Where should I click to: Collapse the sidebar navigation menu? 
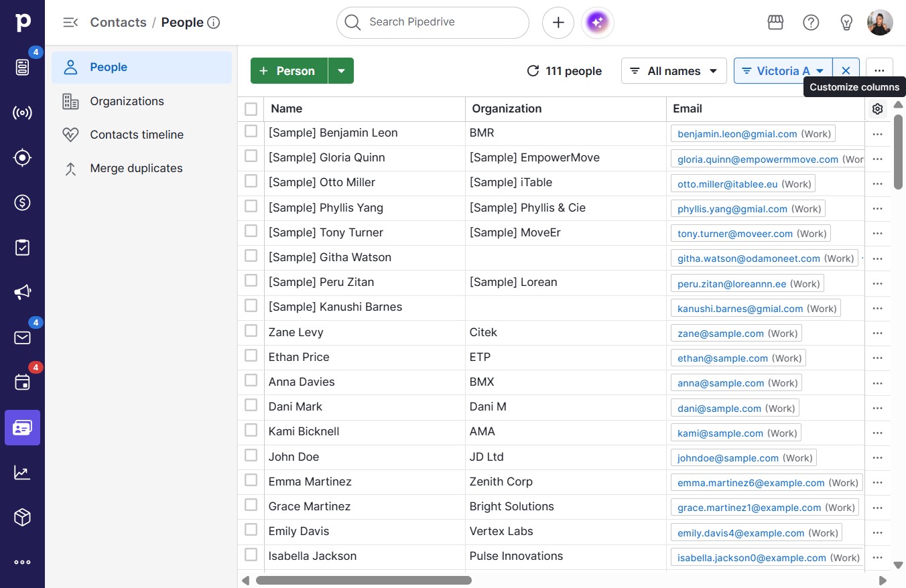pos(70,23)
